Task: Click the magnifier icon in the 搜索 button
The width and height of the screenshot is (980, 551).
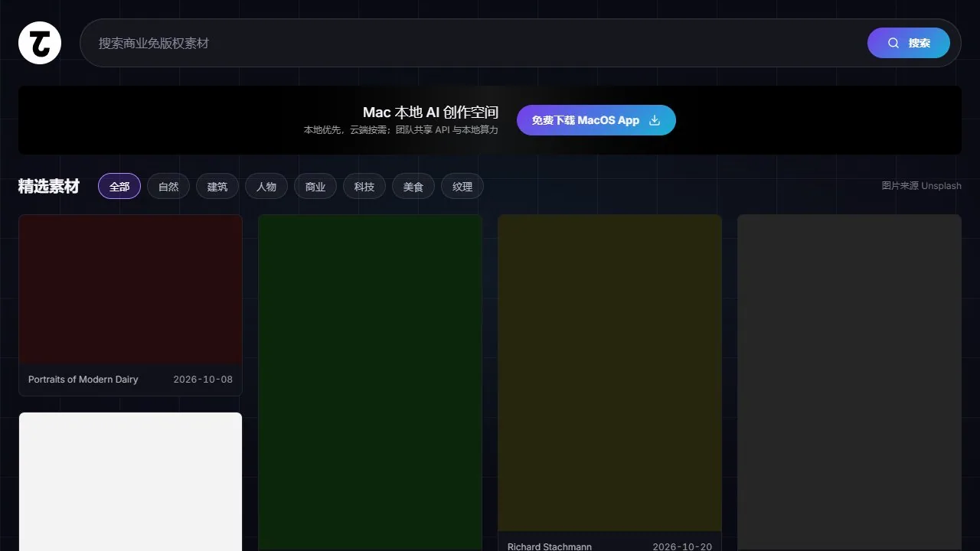Action: click(x=893, y=43)
